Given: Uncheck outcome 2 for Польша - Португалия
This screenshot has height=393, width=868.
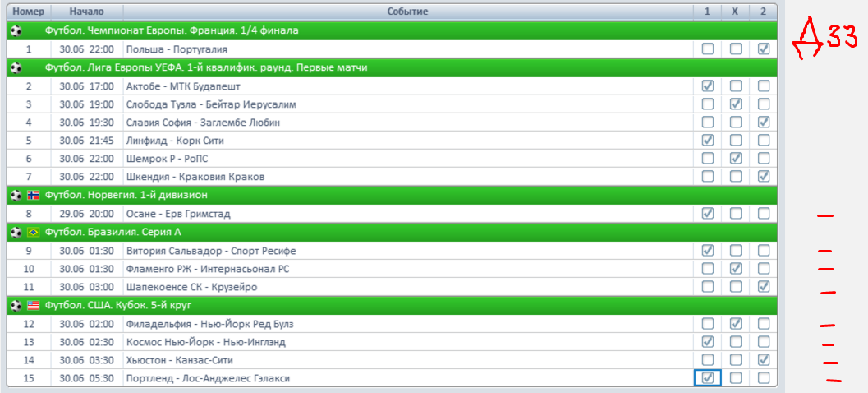Looking at the screenshot, I should 764,49.
